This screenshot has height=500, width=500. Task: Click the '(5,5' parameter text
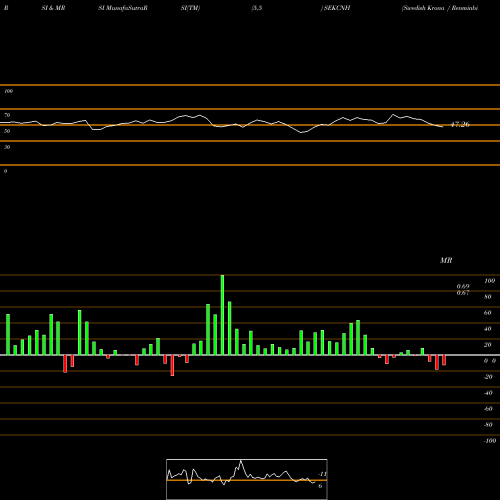click(x=257, y=8)
